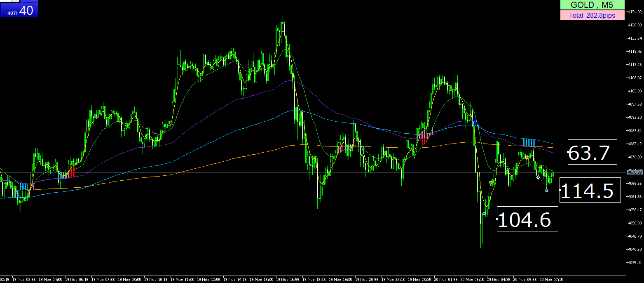Image resolution: width=644 pixels, height=283 pixels.
Task: Click price axis label 4134.02
Action: (636, 12)
